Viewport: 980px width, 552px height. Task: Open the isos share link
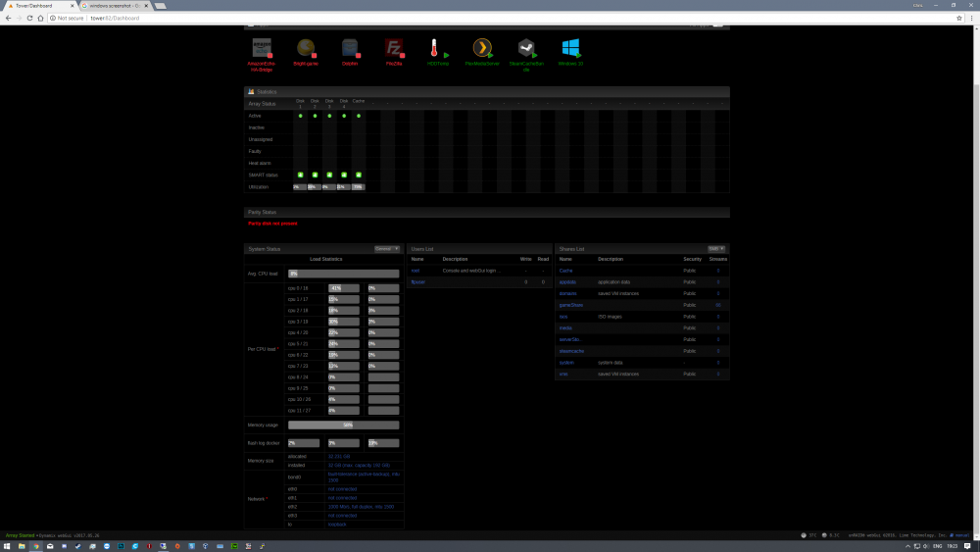click(563, 317)
